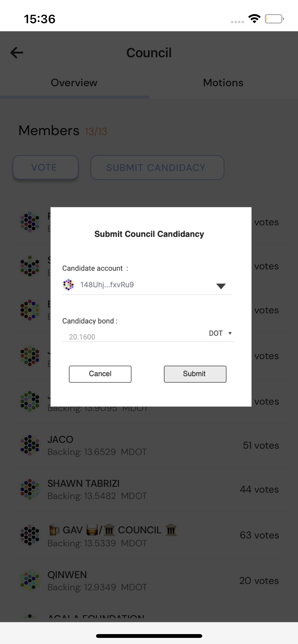Expand the candidate account chooser arrow
Image resolution: width=298 pixels, height=644 pixels.
(221, 286)
